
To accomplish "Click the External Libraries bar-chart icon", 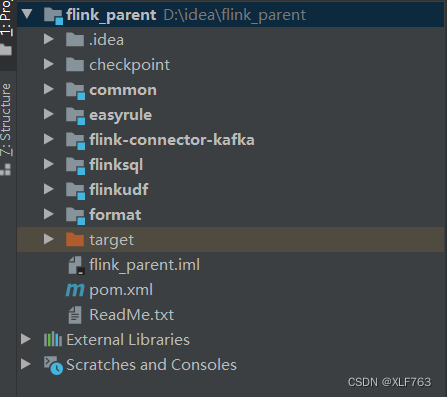I will [x=53, y=340].
